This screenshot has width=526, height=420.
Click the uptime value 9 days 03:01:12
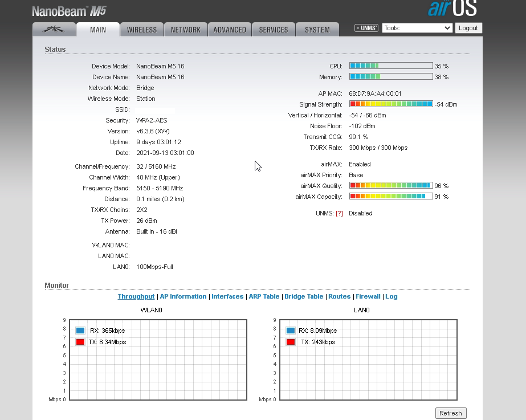pos(158,142)
